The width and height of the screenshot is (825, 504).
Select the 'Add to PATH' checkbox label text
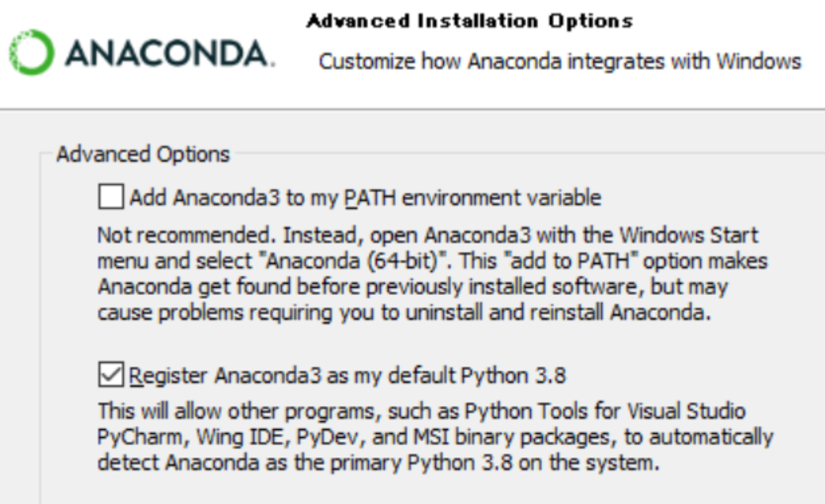click(x=366, y=198)
